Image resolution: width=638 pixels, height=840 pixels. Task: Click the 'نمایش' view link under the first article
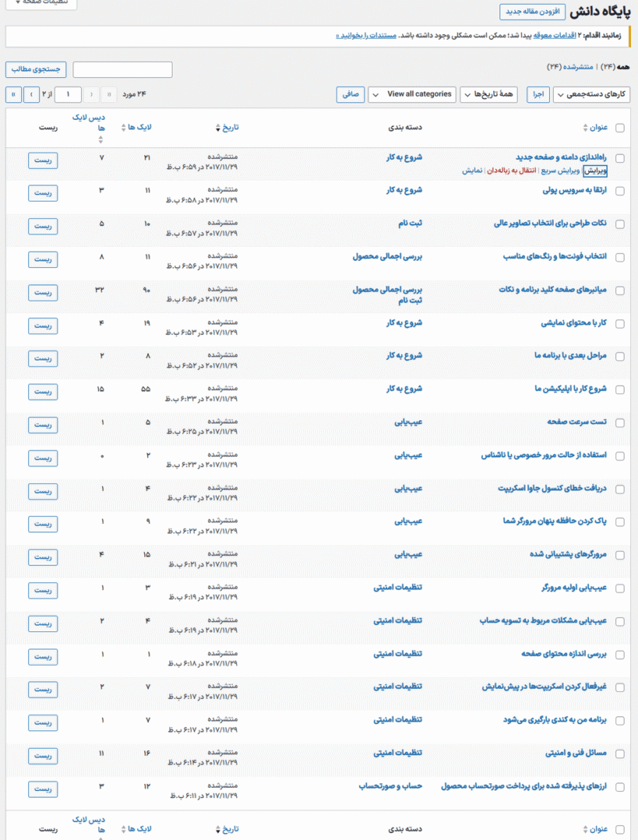pyautogui.click(x=472, y=170)
